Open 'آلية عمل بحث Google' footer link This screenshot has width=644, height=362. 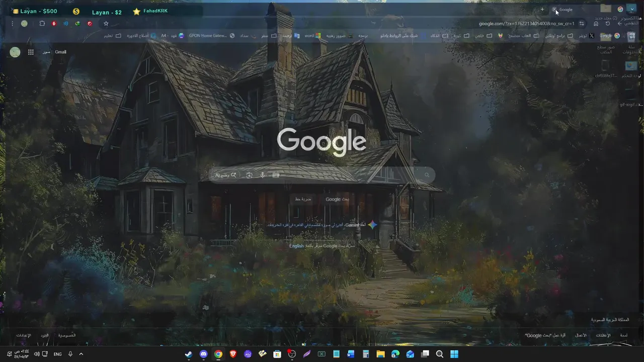[x=545, y=335]
